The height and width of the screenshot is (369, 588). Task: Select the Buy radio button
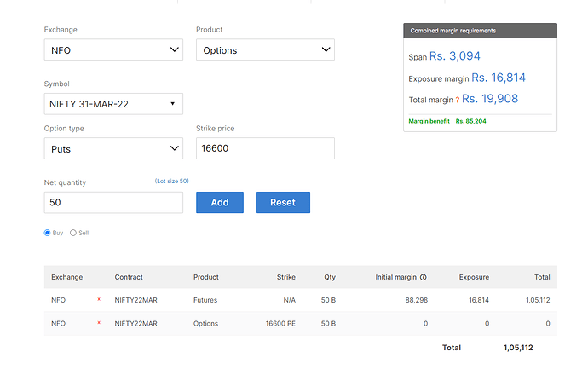(x=49, y=233)
